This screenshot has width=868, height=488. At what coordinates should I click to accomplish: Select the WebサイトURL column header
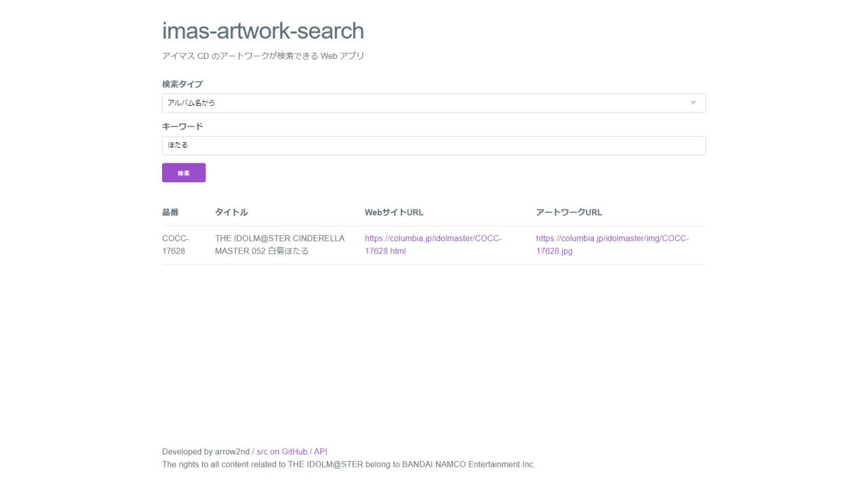[394, 212]
